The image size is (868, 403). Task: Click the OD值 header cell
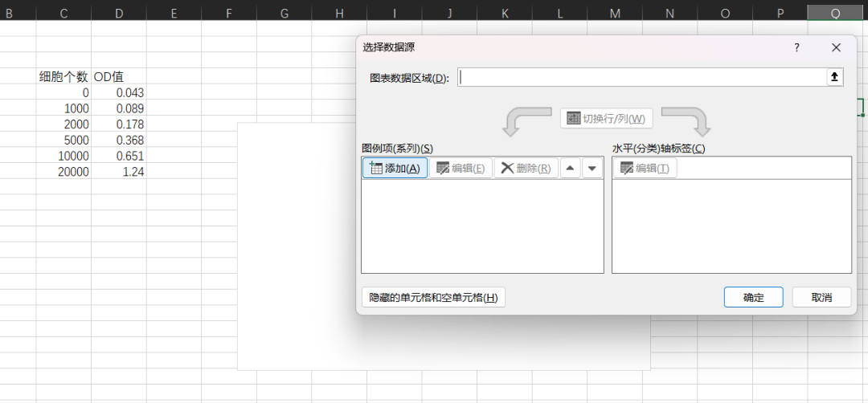(119, 77)
